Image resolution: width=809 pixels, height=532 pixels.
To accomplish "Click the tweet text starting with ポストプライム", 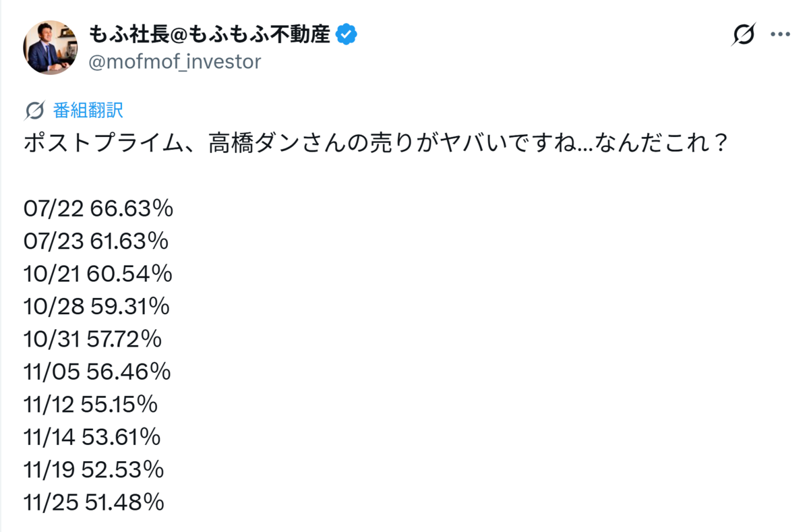I will coord(376,144).
